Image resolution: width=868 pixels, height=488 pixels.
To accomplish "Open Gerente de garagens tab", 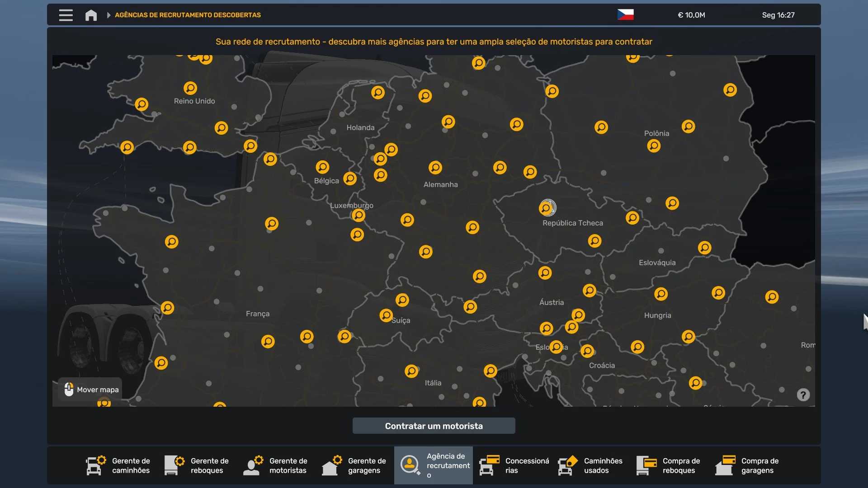I will coord(354,465).
